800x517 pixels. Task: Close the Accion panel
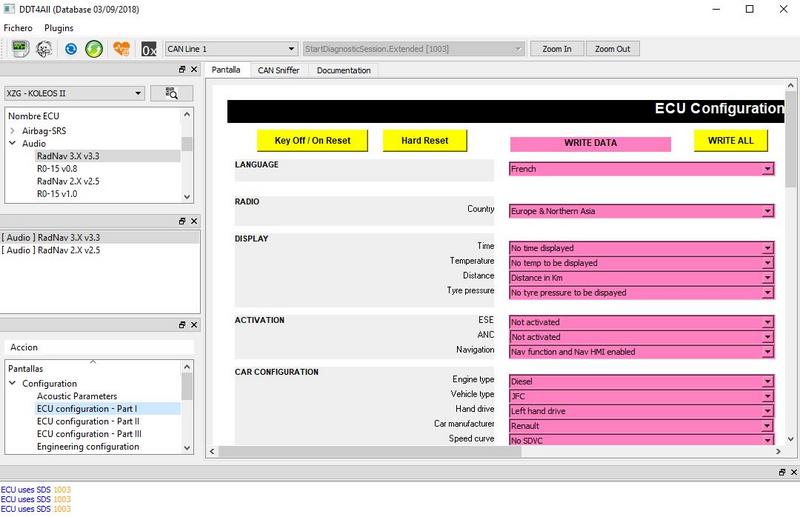click(194, 325)
